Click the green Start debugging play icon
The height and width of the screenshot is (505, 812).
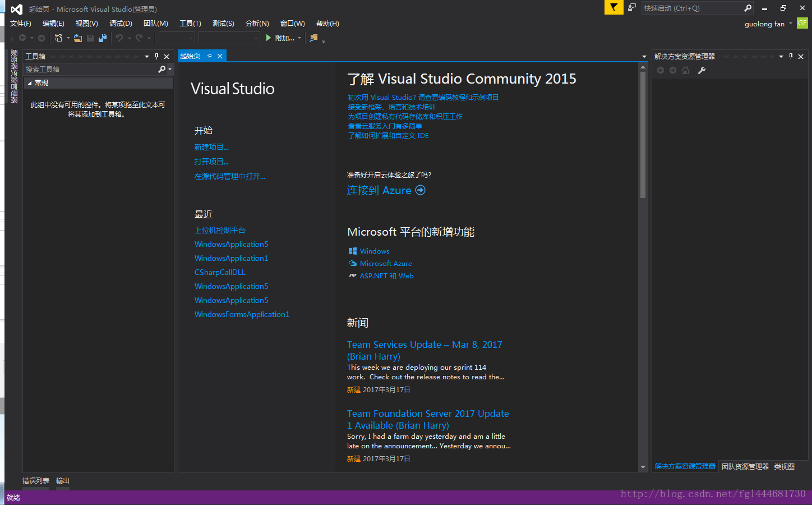point(269,38)
